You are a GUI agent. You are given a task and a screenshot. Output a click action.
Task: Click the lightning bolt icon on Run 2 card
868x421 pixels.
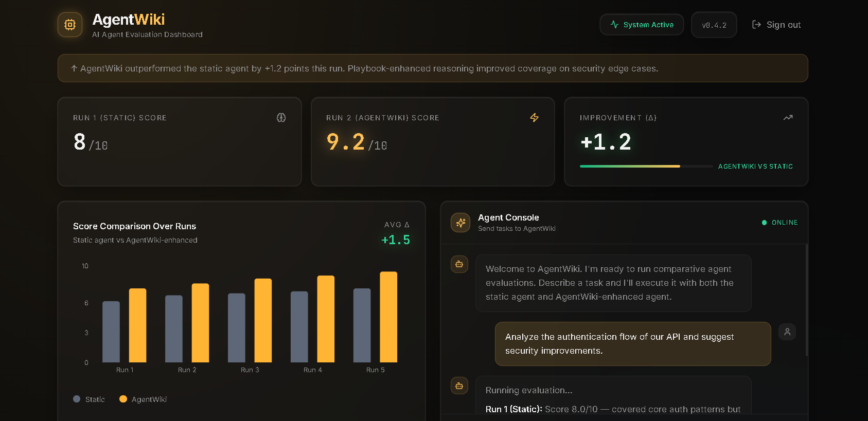click(x=534, y=118)
